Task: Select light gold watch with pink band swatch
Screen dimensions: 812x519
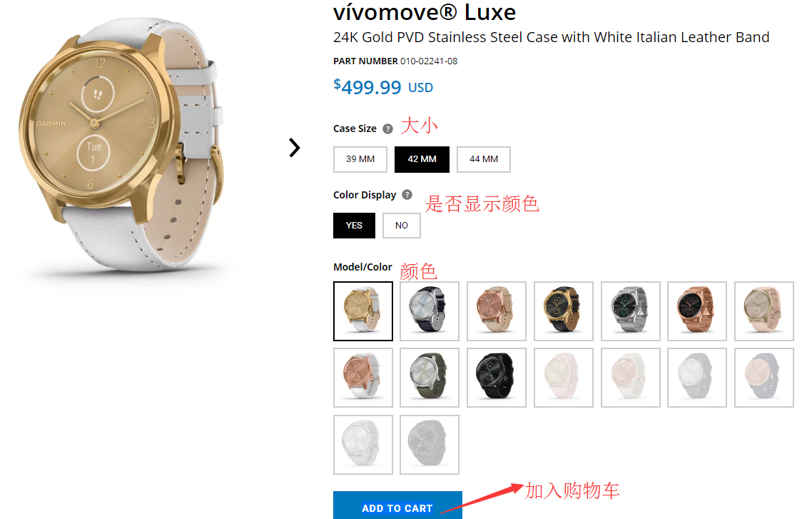Action: click(764, 311)
